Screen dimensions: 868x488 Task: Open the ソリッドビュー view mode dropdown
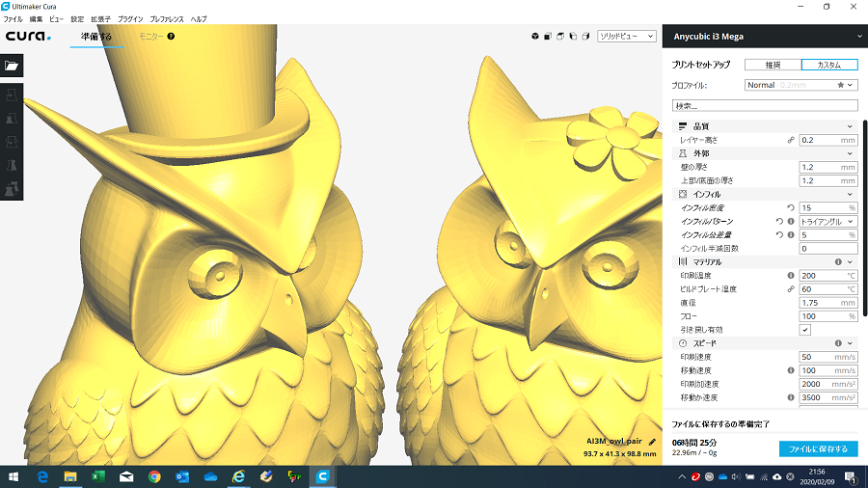pyautogui.click(x=627, y=36)
